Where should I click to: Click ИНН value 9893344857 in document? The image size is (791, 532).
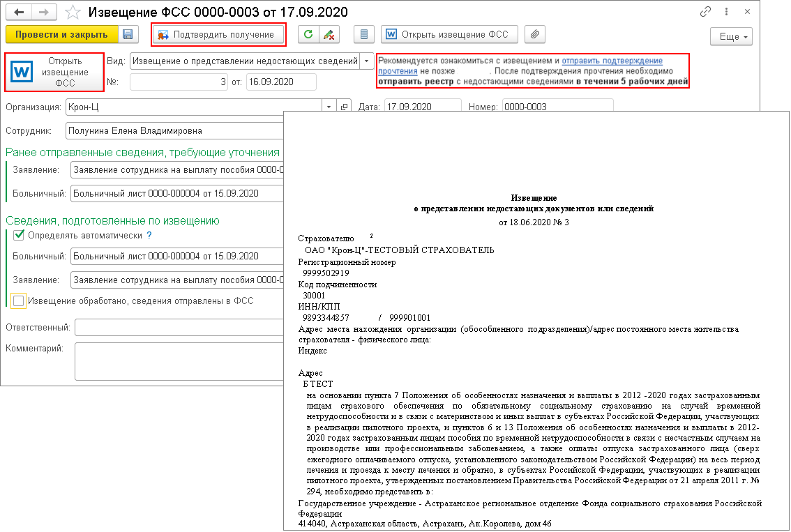click(x=326, y=318)
